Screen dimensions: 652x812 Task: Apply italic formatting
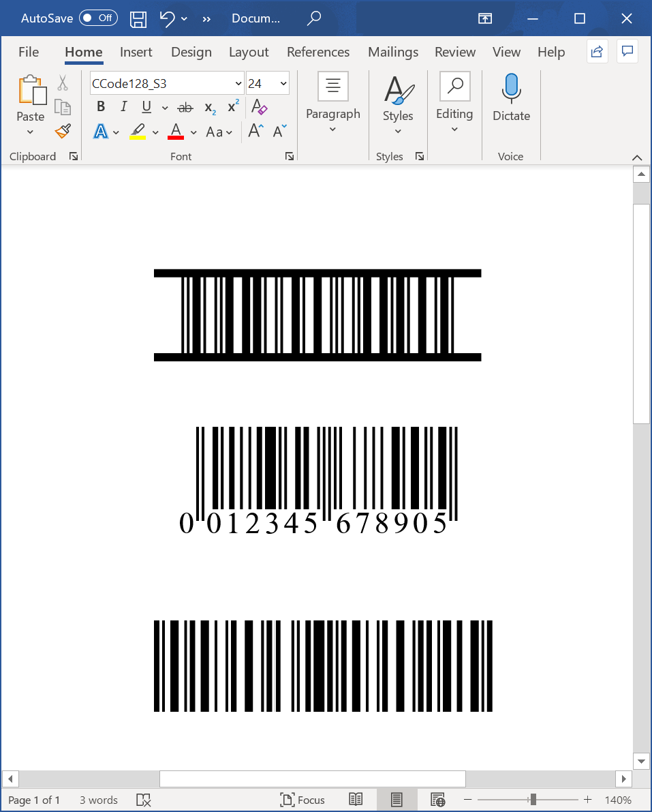click(123, 107)
